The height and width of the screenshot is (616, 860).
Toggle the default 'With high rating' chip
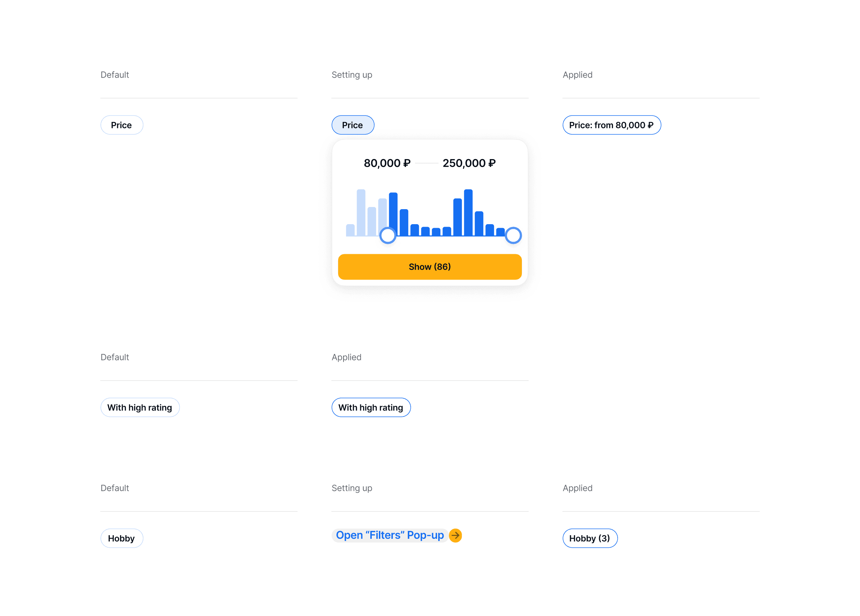click(140, 407)
